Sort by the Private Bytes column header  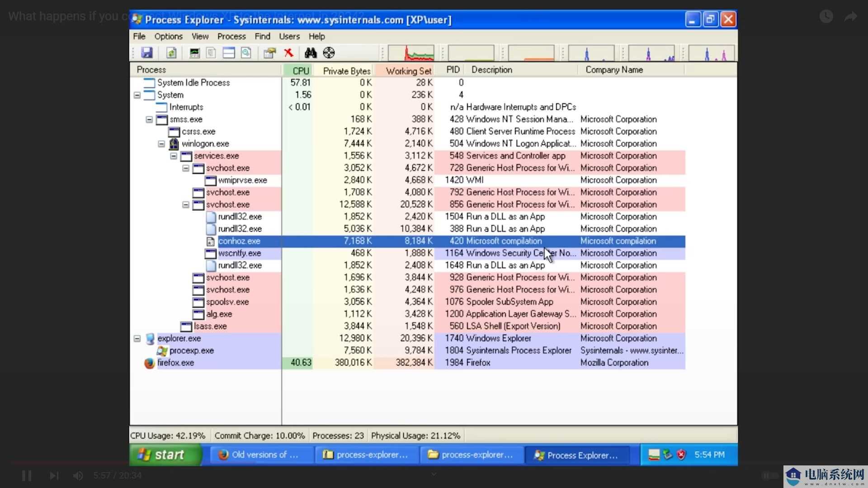tap(343, 70)
